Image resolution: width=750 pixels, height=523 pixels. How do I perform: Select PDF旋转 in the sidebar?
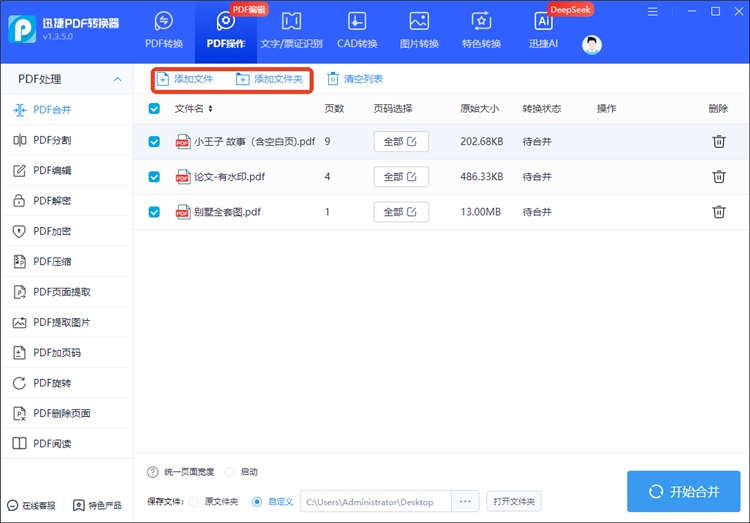point(66,383)
